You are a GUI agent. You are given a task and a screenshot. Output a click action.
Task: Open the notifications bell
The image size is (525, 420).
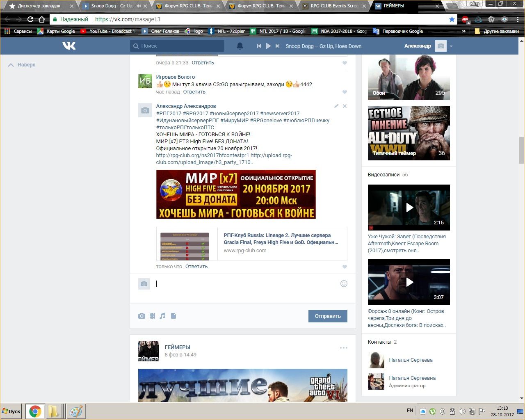[240, 46]
